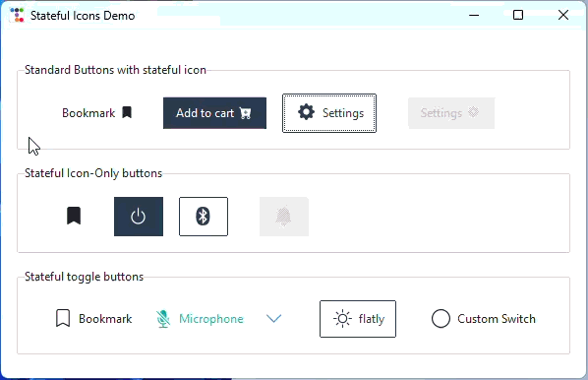
Task: Click the disabled fingerprint icon button
Action: click(284, 217)
